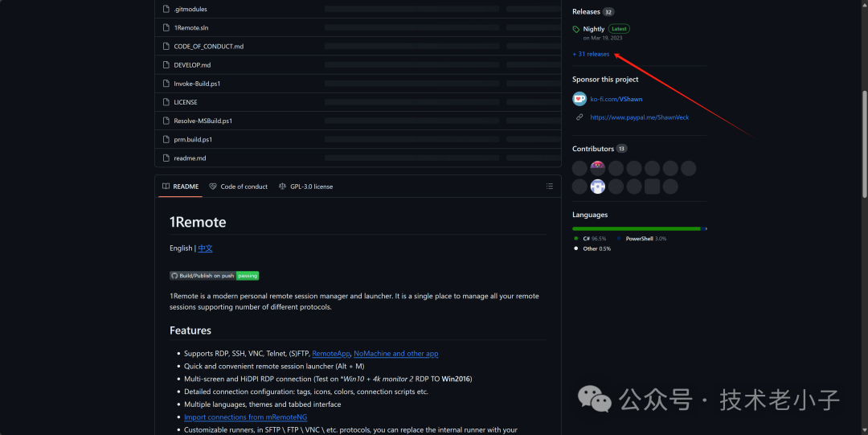Switch to the README tab

pyautogui.click(x=181, y=187)
